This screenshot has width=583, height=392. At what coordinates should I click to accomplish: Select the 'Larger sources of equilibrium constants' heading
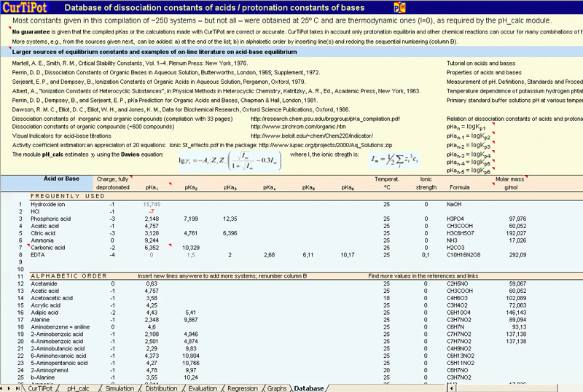tap(154, 52)
